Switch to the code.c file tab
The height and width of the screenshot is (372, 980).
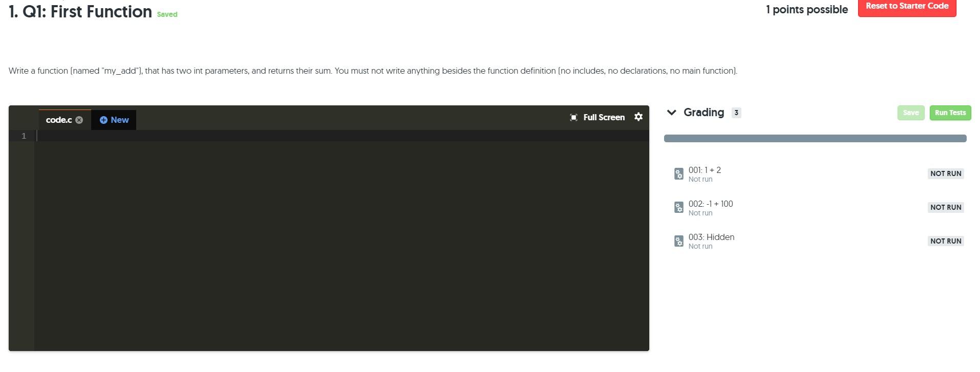(59, 120)
